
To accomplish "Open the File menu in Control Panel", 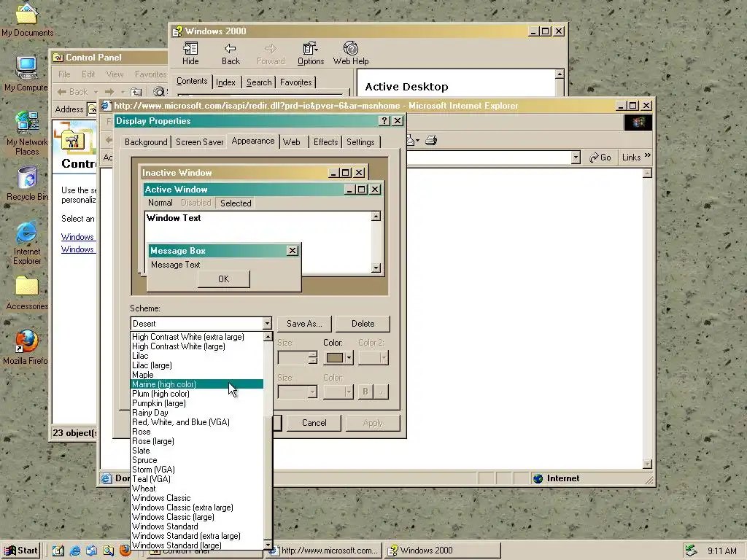I will pos(64,74).
